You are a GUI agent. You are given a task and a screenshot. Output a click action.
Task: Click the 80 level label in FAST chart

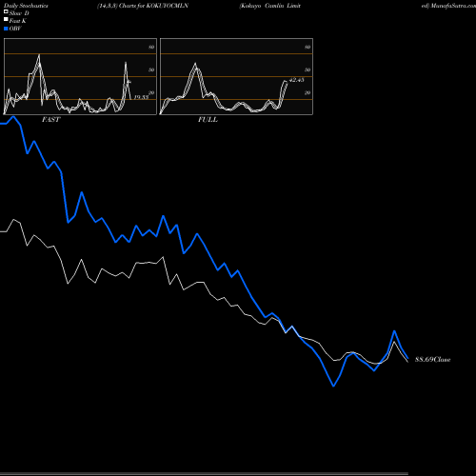coord(151,47)
